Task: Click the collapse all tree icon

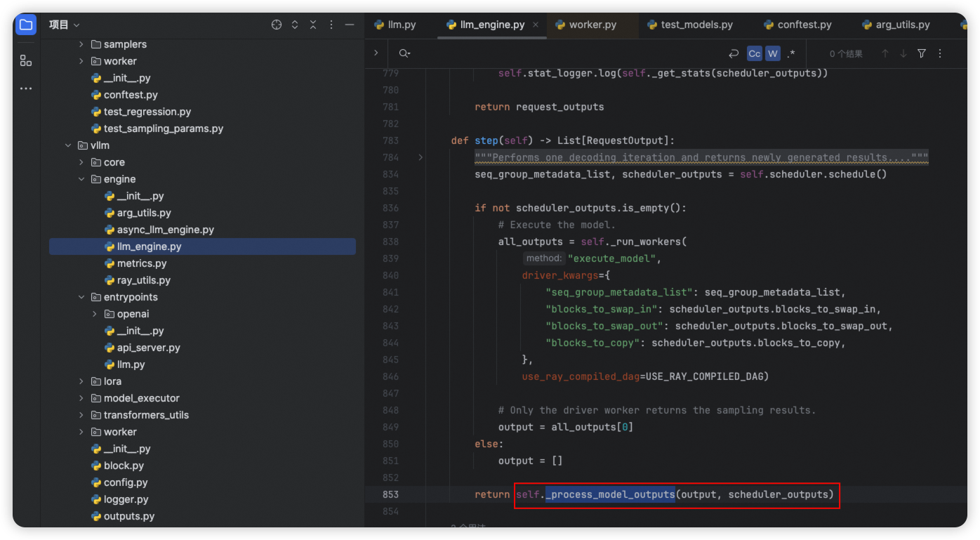Action: 313,25
